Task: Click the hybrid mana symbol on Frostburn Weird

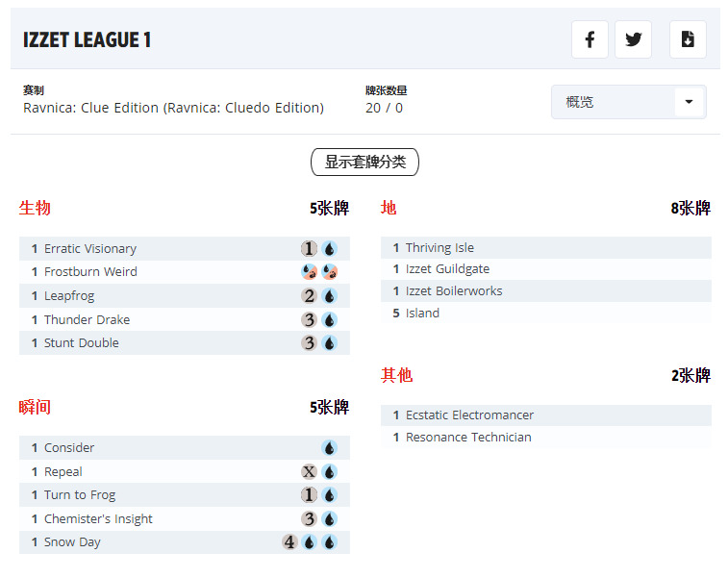Action: click(309, 272)
